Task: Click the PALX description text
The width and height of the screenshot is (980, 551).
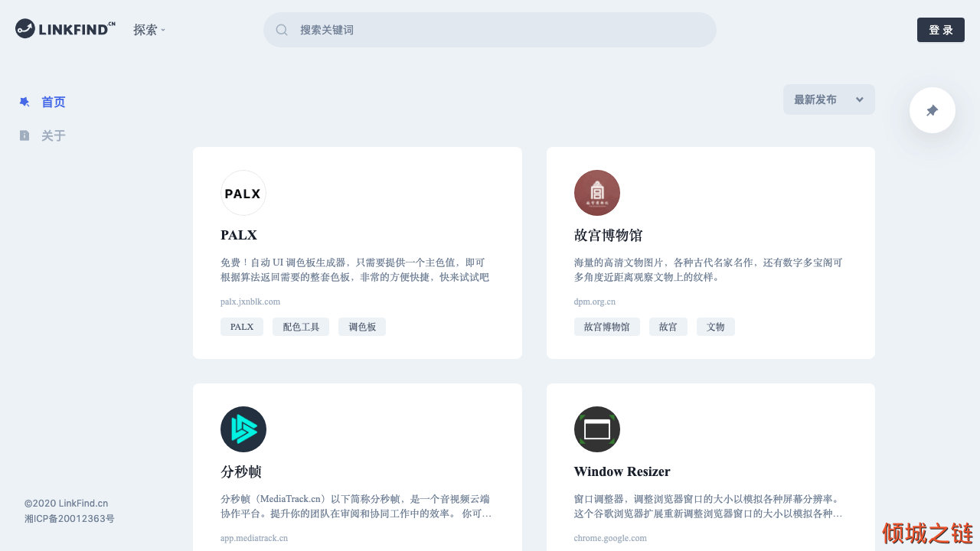Action: pos(355,269)
